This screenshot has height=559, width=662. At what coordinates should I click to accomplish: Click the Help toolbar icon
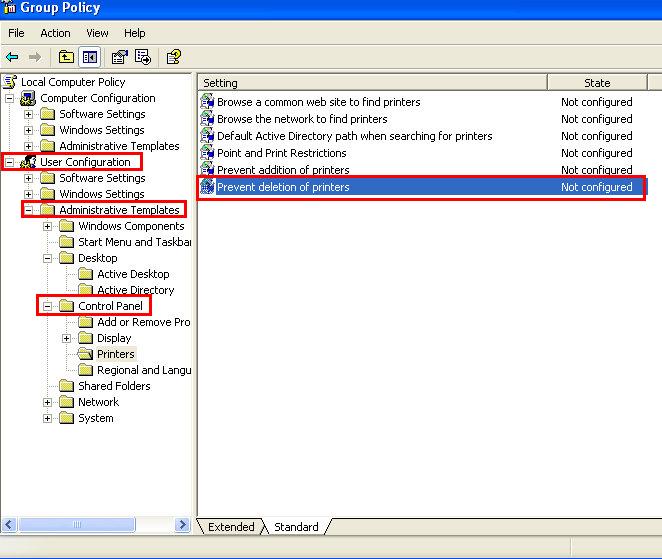174,57
